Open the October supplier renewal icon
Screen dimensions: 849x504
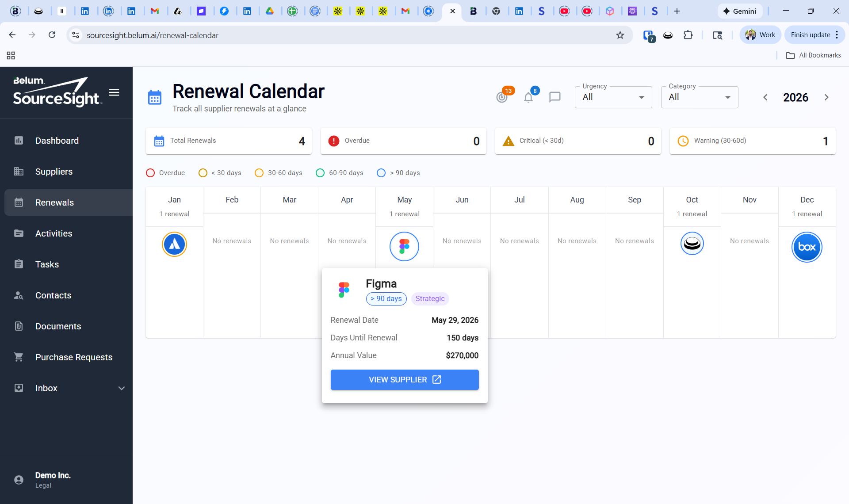point(692,243)
